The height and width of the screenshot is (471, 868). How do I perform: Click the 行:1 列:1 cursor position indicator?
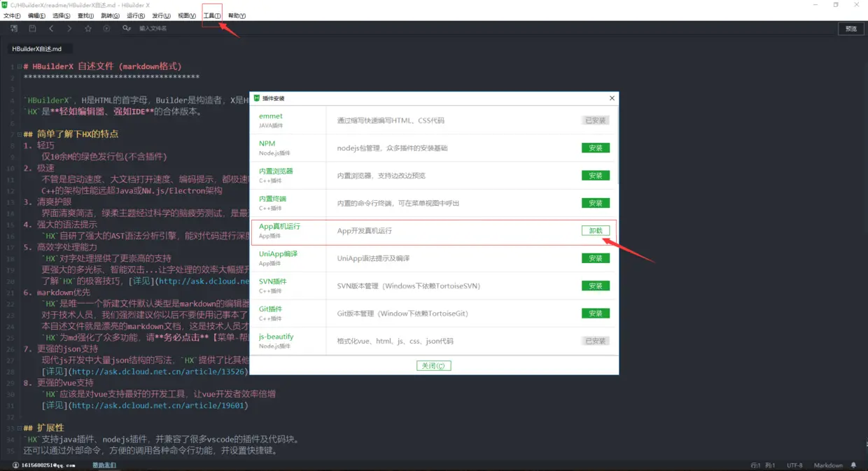click(x=762, y=465)
